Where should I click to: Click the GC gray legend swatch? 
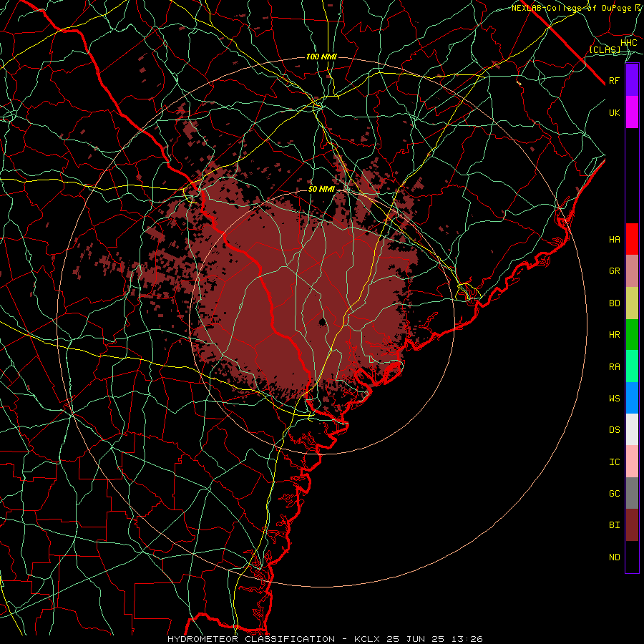(x=632, y=493)
